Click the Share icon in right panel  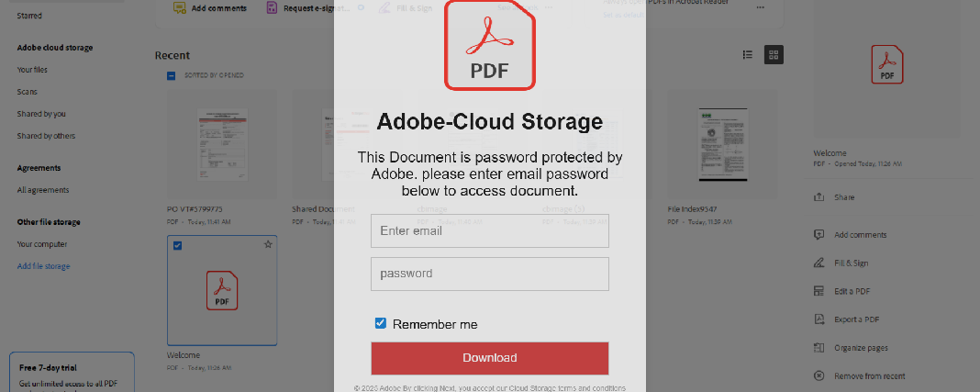(819, 197)
